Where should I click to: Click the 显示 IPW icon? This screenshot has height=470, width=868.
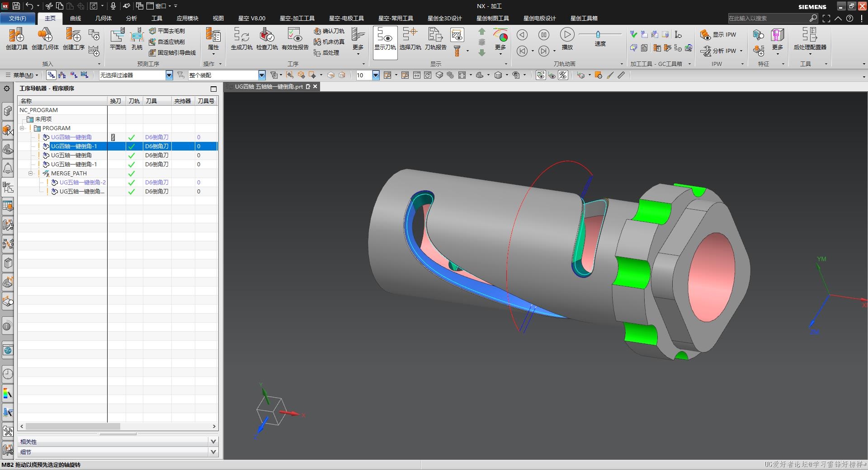[x=718, y=34]
